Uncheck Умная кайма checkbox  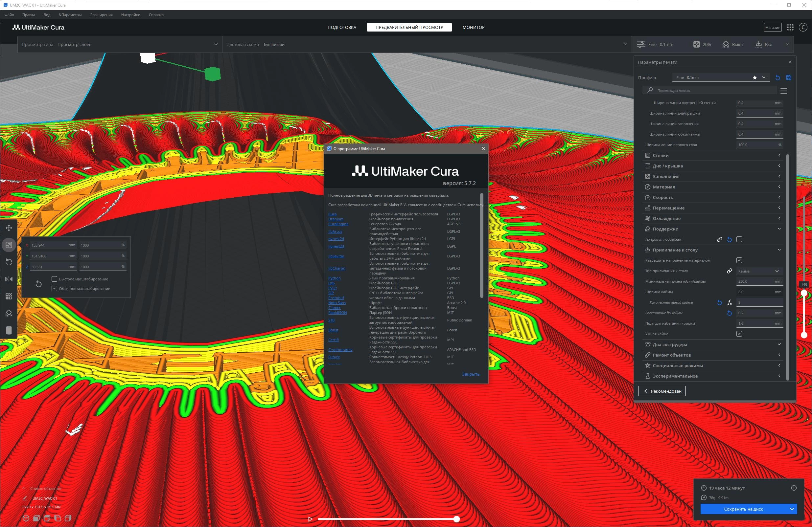point(739,334)
